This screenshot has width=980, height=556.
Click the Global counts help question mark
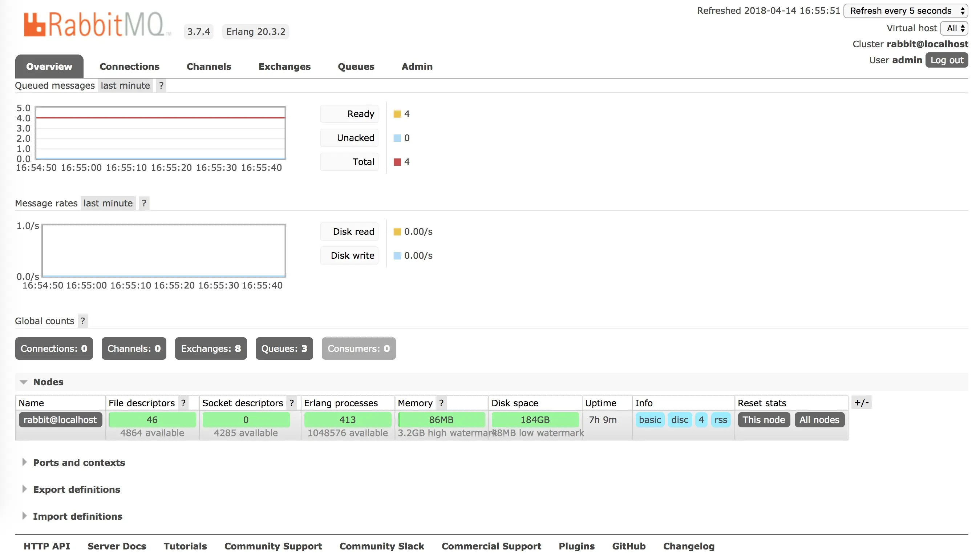coord(82,321)
